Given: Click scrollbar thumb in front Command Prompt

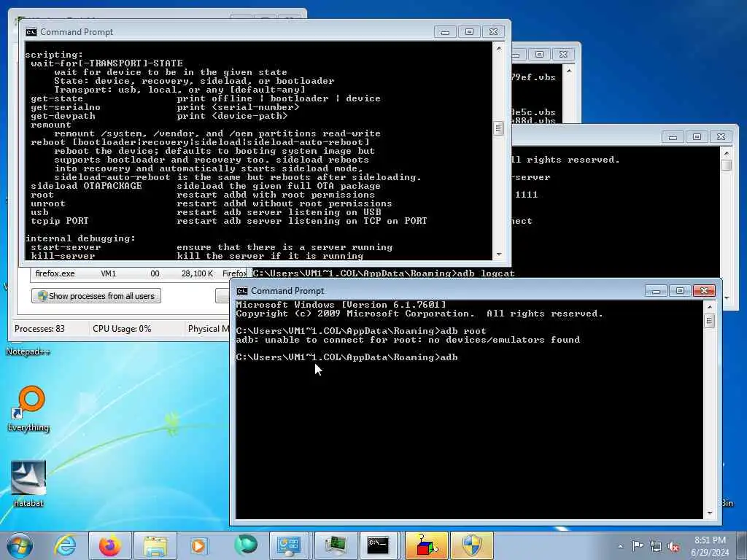Looking at the screenshot, I should point(709,321).
